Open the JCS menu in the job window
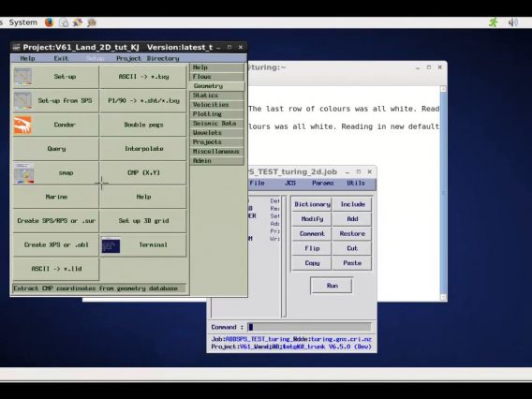Viewport: 532px width, 399px height. (290, 184)
